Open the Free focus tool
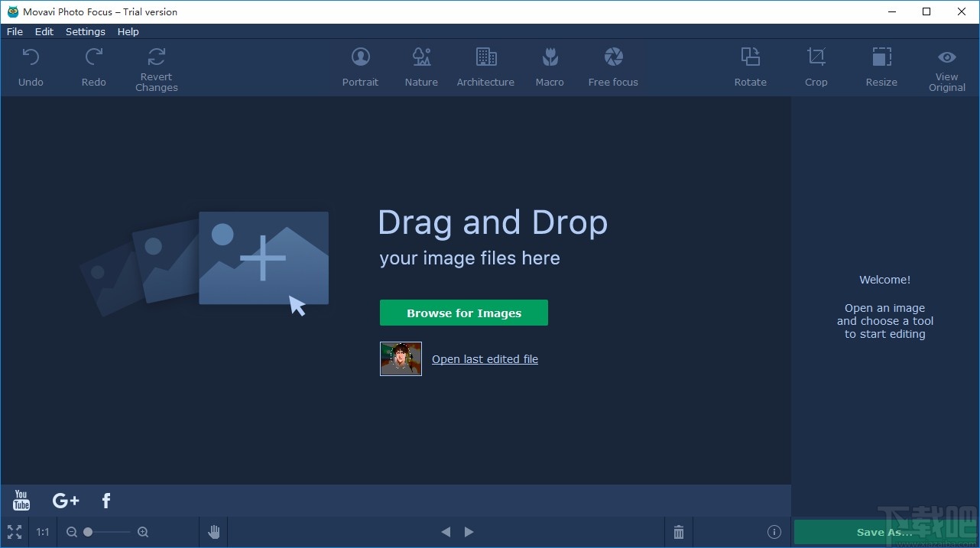Screen dimensions: 980x548 [613, 66]
